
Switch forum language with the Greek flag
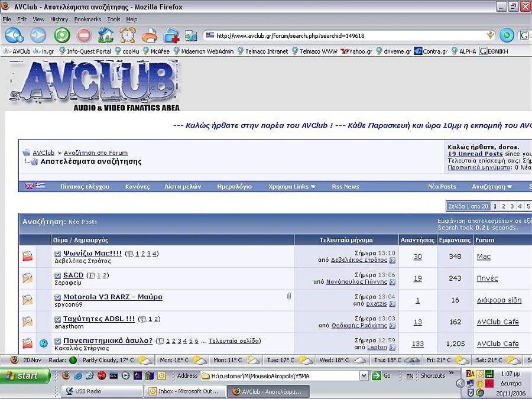coord(40,186)
